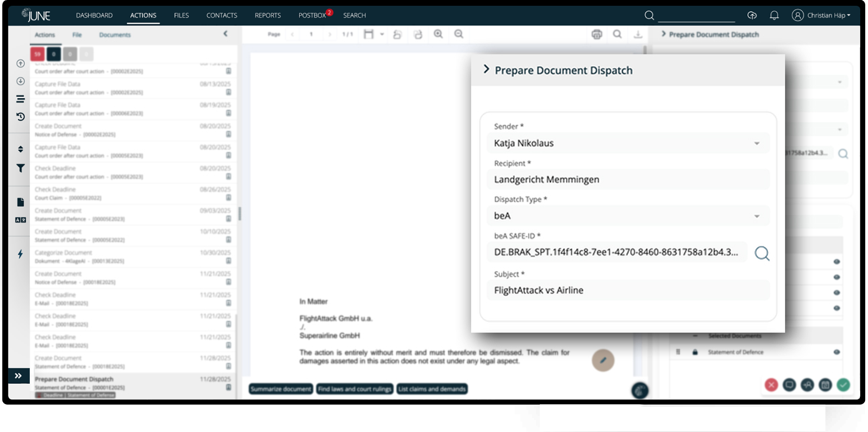Viewport: 868px width, 432px height.
Task: Open history icon in left sidebar
Action: click(20, 117)
